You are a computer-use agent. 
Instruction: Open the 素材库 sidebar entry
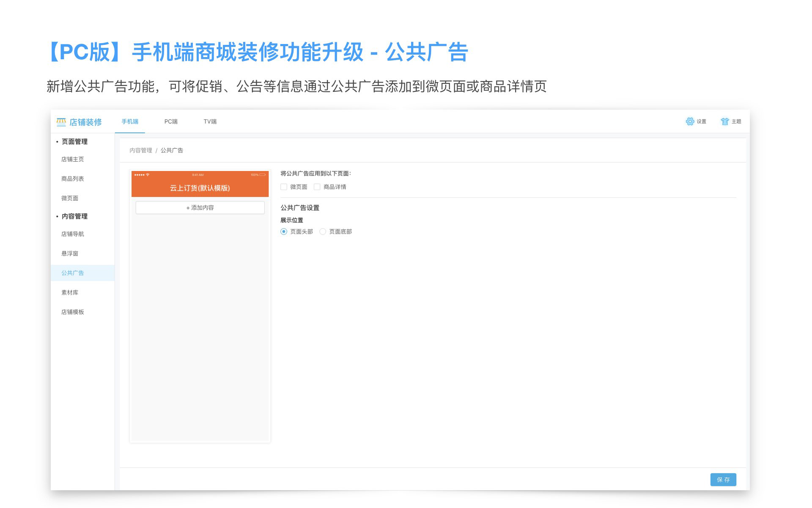tap(70, 292)
